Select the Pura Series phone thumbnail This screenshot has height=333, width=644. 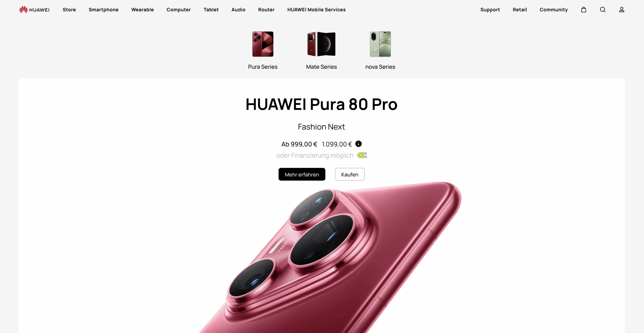pos(263,44)
